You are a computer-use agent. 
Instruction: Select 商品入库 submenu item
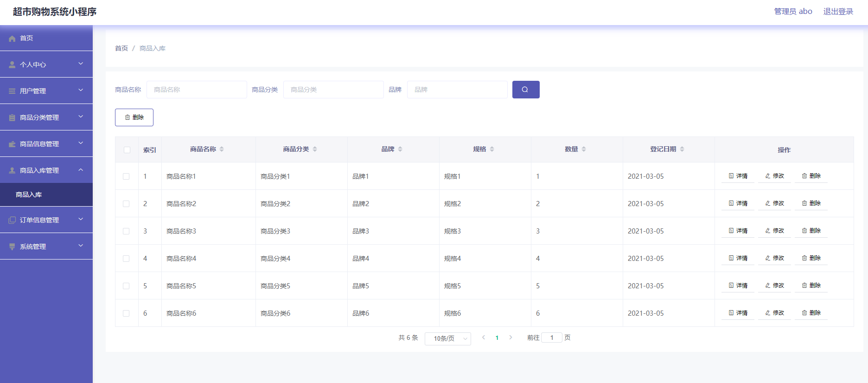(x=29, y=195)
